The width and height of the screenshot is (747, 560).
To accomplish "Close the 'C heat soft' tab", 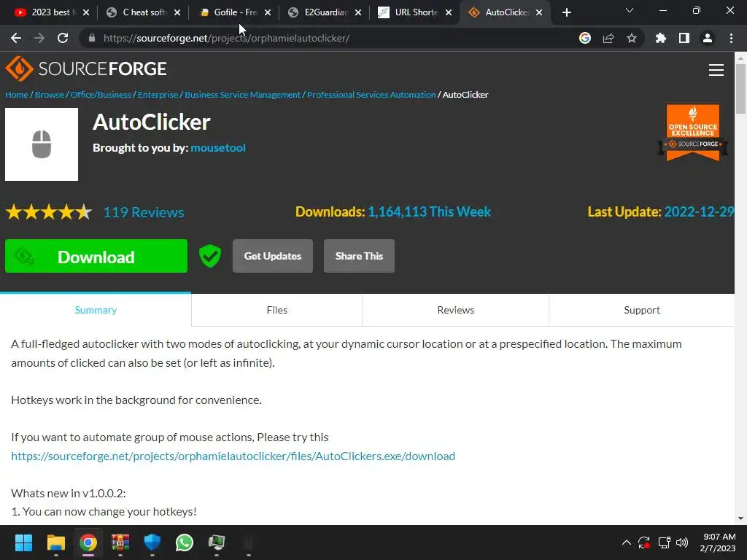I will 177,12.
